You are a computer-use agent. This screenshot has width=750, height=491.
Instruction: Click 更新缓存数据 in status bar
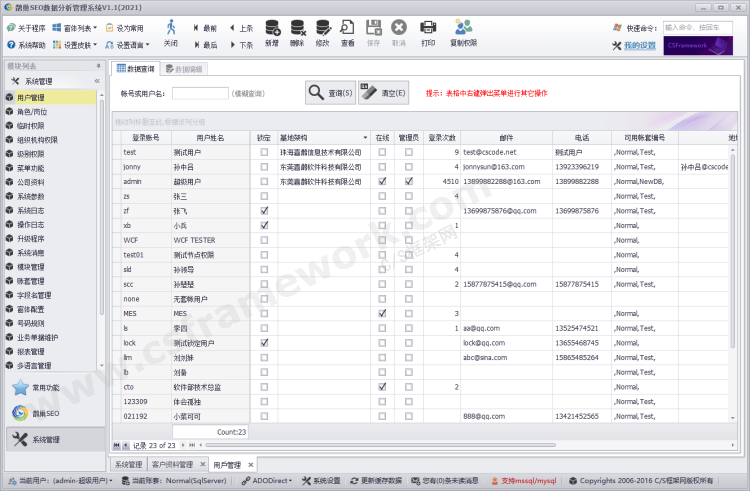coord(376,480)
